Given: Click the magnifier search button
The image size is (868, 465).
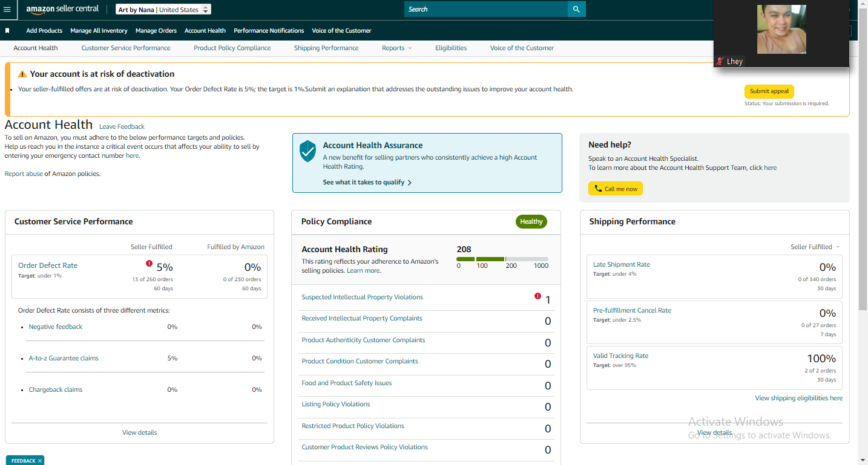Looking at the screenshot, I should [576, 9].
